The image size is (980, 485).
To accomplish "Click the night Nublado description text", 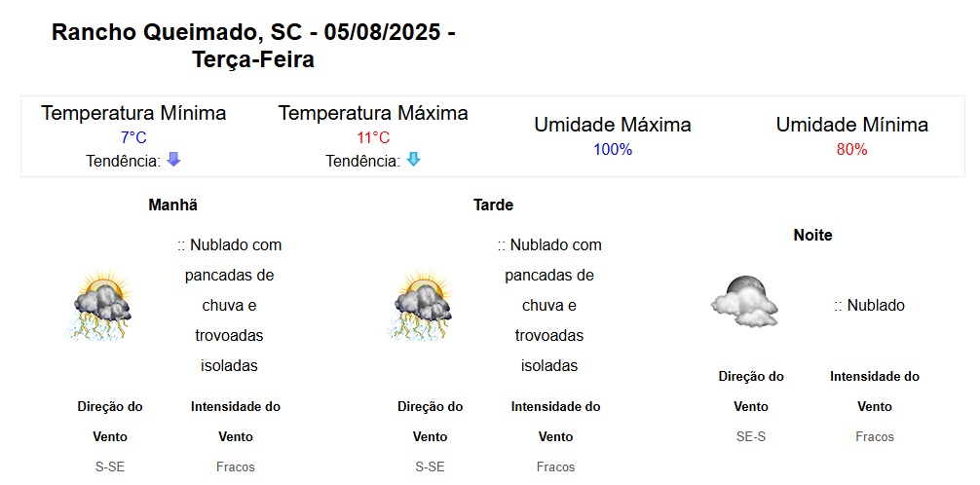I will pyautogui.click(x=869, y=306).
